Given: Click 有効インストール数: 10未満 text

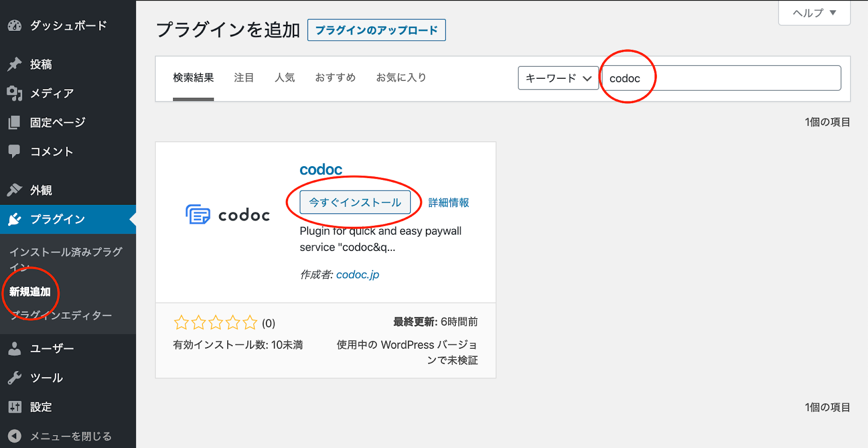Looking at the screenshot, I should pyautogui.click(x=238, y=345).
